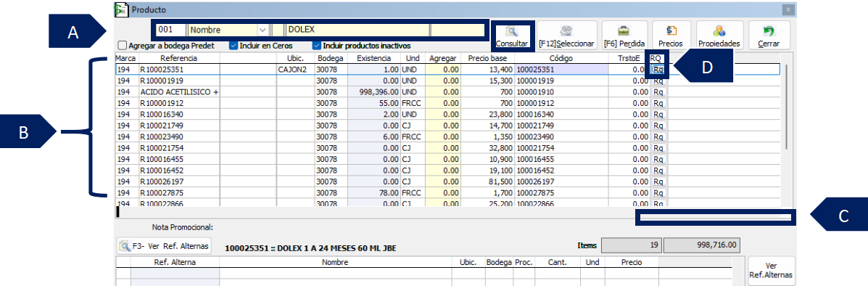Click existence value 55.00 FRCC row
Viewport: 868px width, 286px height.
tap(374, 103)
